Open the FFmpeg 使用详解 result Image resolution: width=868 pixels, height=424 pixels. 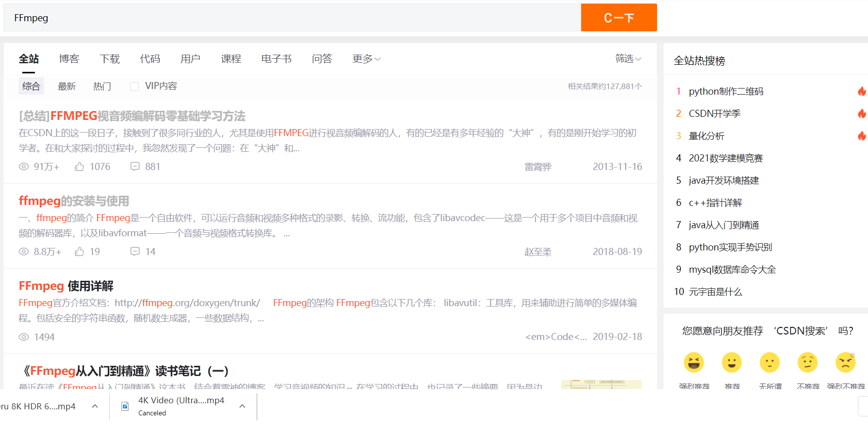pyautogui.click(x=66, y=286)
